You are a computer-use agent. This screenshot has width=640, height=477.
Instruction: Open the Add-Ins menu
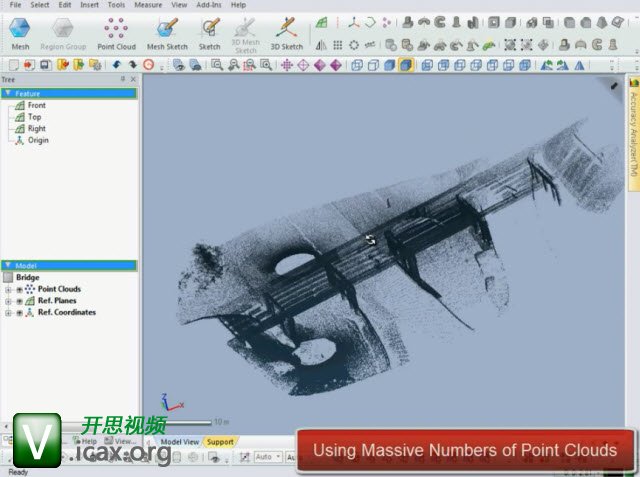click(x=210, y=5)
